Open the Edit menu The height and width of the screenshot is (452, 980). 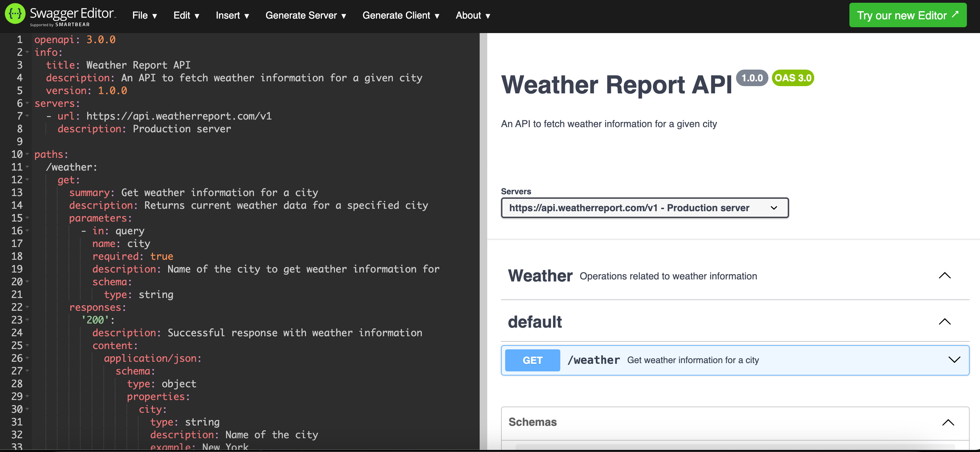(x=186, y=15)
